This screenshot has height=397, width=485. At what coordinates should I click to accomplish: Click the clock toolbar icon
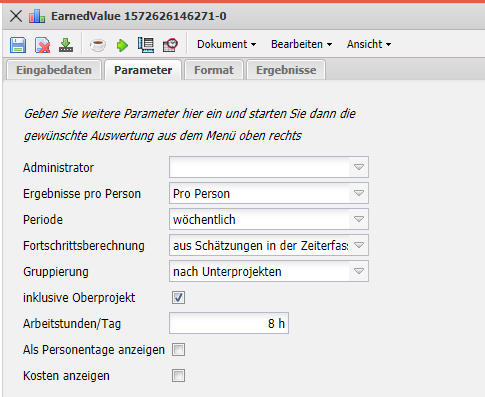click(170, 45)
